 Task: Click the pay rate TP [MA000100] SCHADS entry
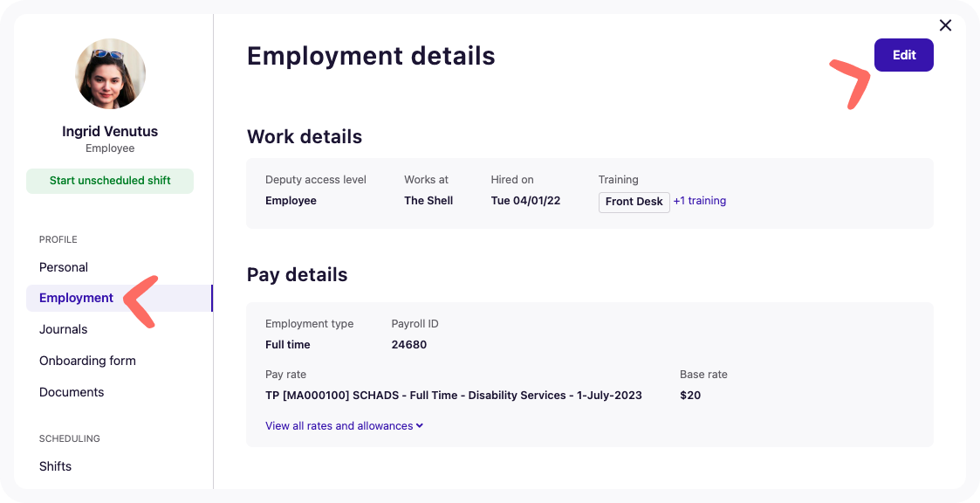[453, 395]
